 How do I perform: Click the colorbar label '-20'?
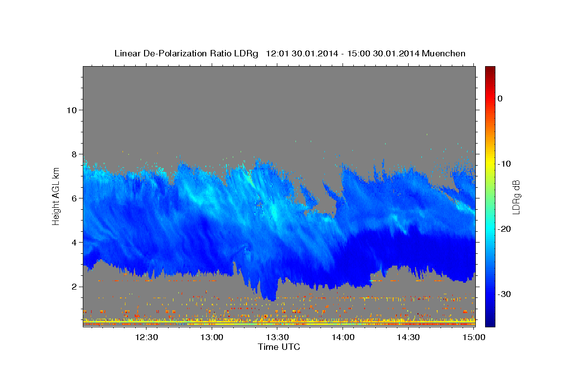[504, 229]
